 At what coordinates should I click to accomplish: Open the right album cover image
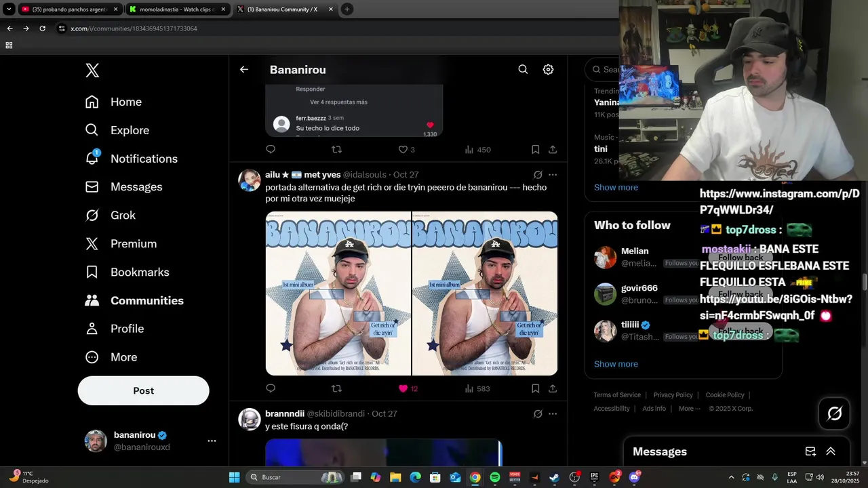pyautogui.click(x=485, y=293)
